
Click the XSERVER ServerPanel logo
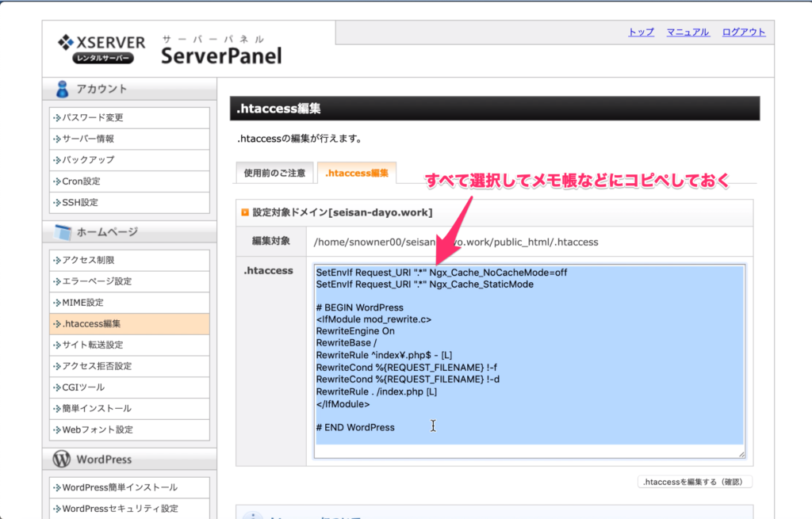coord(168,50)
